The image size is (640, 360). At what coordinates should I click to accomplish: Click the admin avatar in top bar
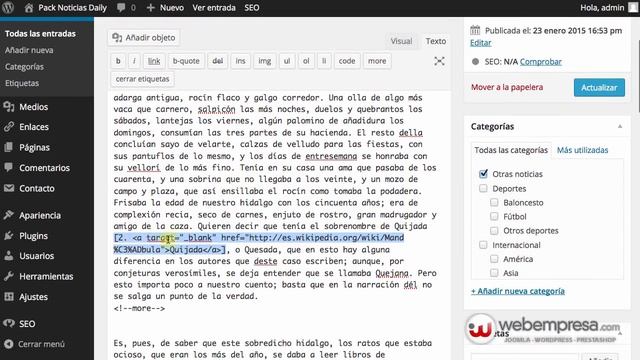click(633, 7)
